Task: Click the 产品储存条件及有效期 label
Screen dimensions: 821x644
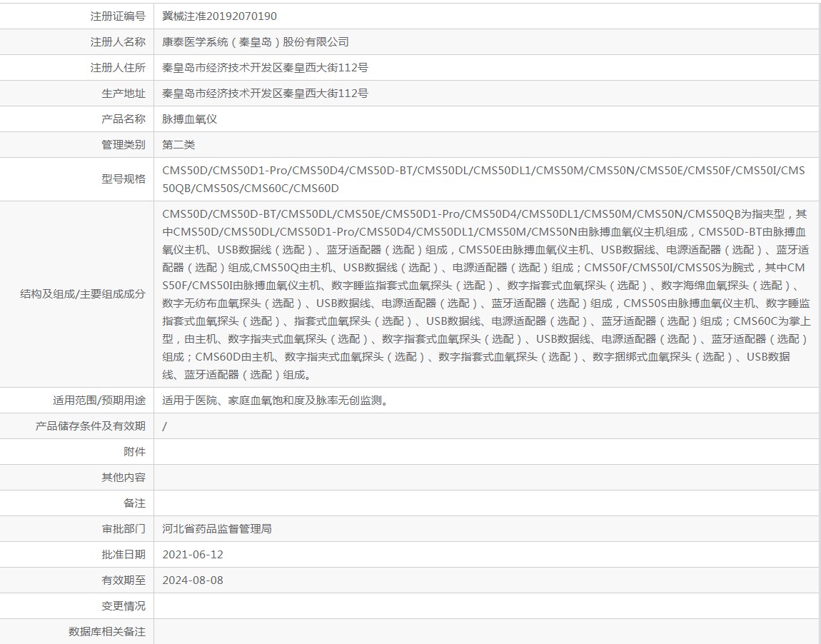Action: click(90, 426)
